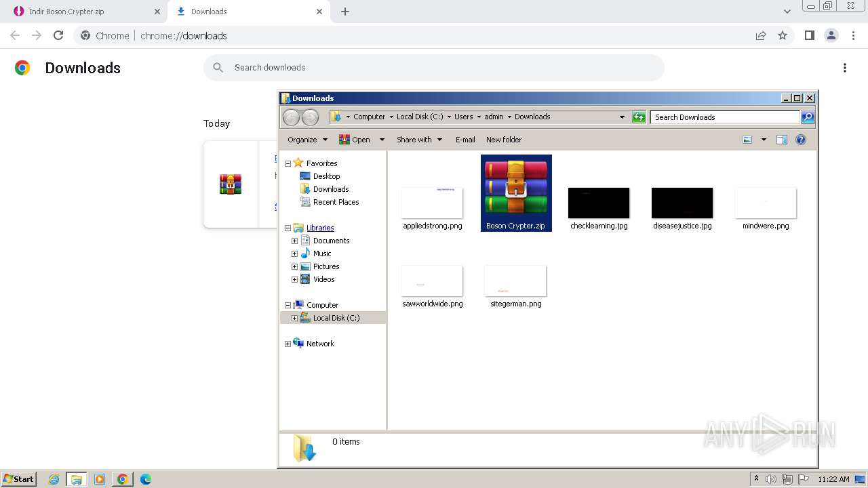Viewport: 868px width, 488px height.
Task: Expand the Videos library
Action: (x=294, y=279)
